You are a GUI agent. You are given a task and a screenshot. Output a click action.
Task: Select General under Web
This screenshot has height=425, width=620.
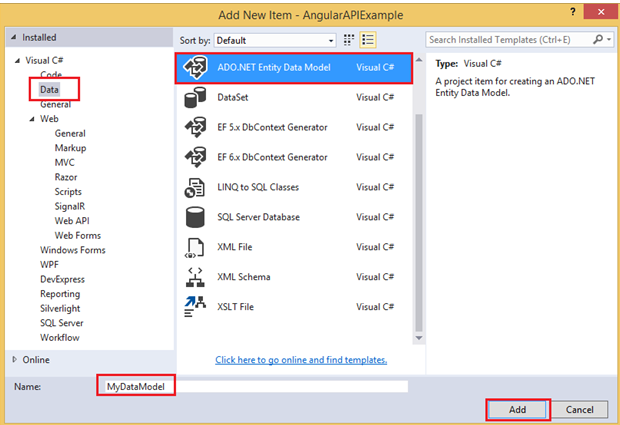tap(70, 134)
